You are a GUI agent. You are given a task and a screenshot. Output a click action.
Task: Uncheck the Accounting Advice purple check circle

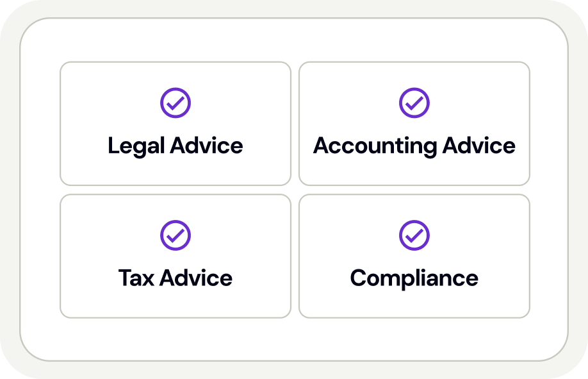[414, 103]
